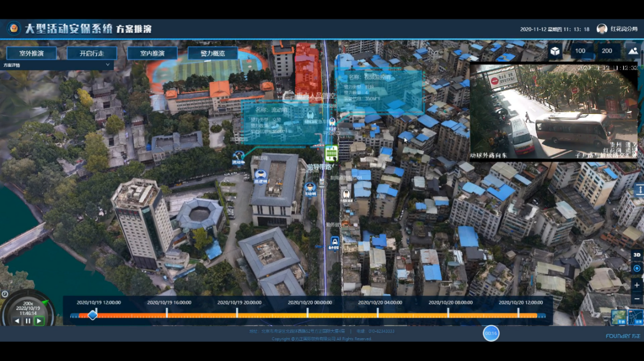
Task: Toggle the 3D view mode button
Action: click(x=637, y=255)
